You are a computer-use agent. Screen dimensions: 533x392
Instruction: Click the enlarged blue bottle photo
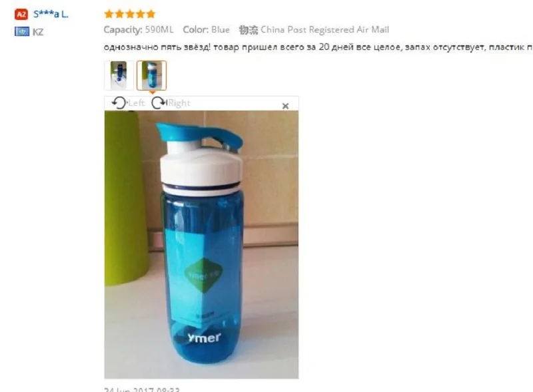pyautogui.click(x=201, y=244)
